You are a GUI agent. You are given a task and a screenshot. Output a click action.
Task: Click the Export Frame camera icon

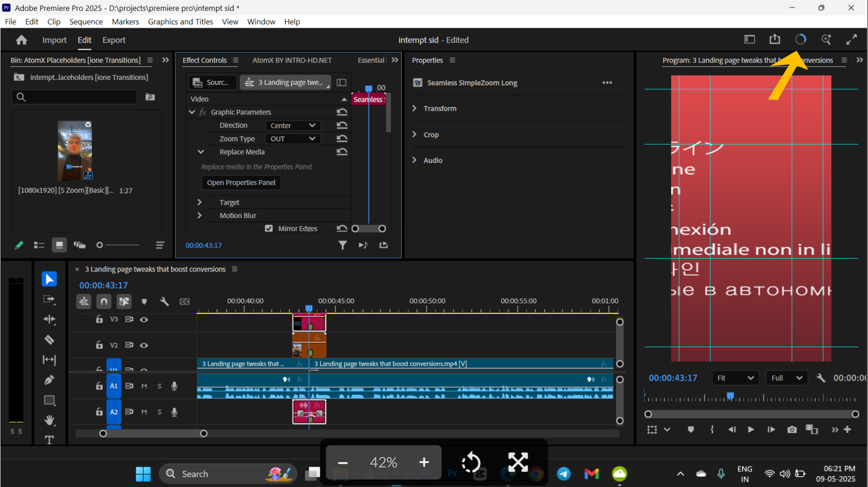791,429
